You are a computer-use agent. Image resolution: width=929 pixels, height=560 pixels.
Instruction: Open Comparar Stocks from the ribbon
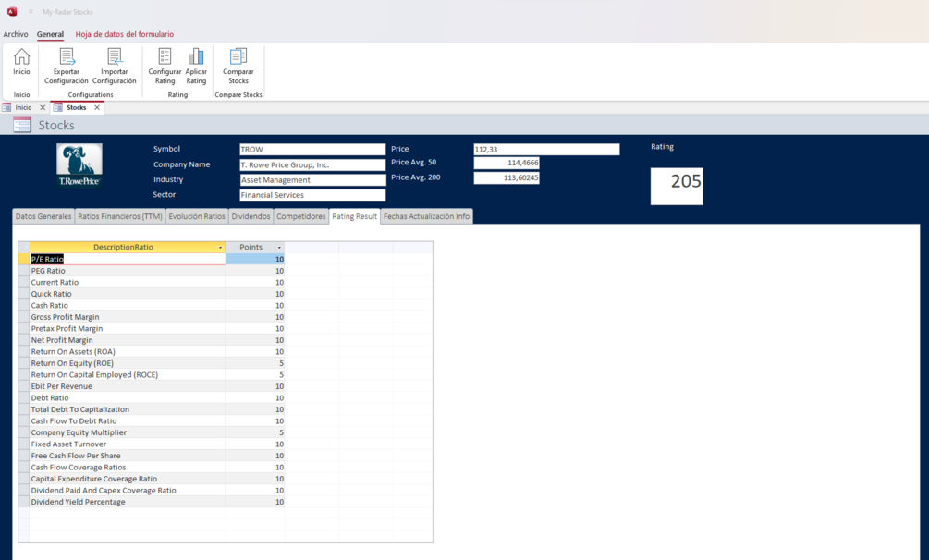pos(238,67)
